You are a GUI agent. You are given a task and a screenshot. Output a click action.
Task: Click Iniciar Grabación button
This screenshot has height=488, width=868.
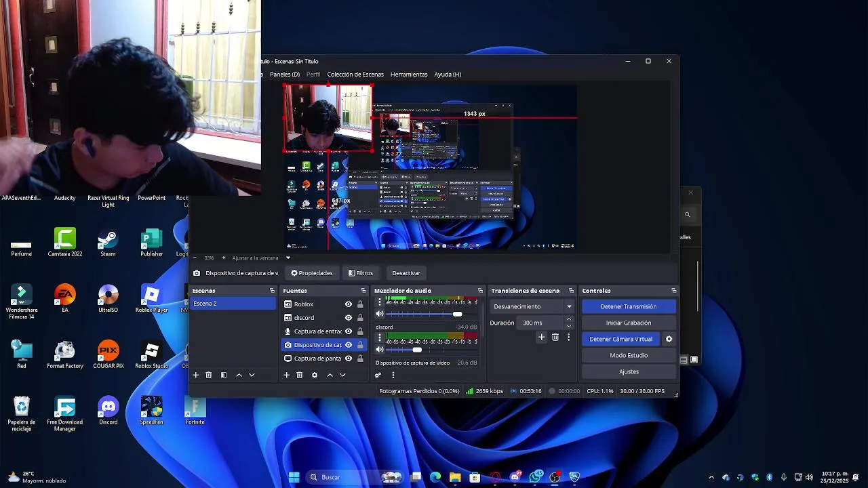[629, 323]
